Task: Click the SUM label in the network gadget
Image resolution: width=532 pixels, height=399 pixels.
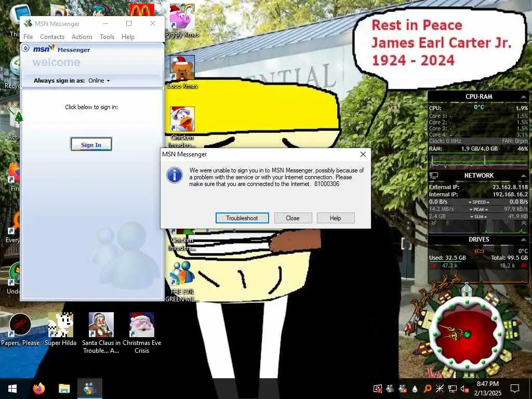Action: [x=478, y=217]
